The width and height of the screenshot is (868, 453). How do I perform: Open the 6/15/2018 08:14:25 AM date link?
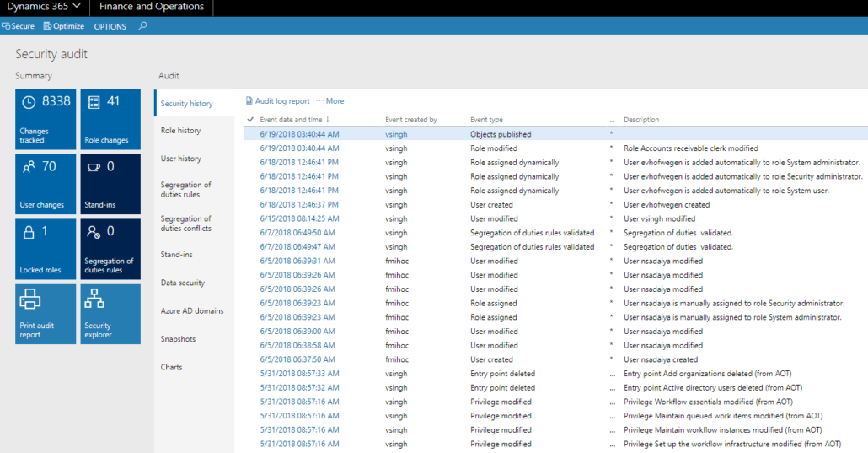[x=299, y=218]
